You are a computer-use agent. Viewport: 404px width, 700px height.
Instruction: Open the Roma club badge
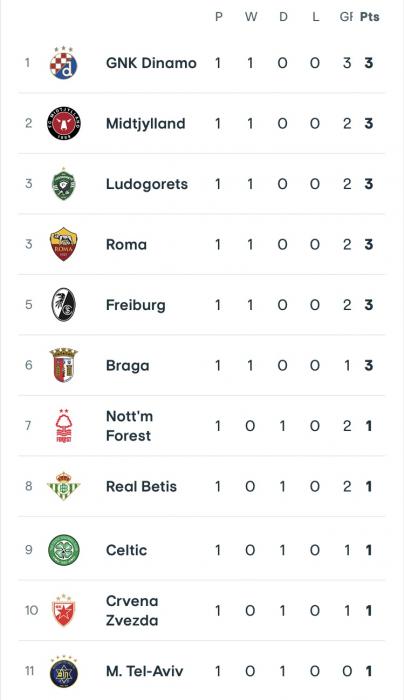pos(63,244)
